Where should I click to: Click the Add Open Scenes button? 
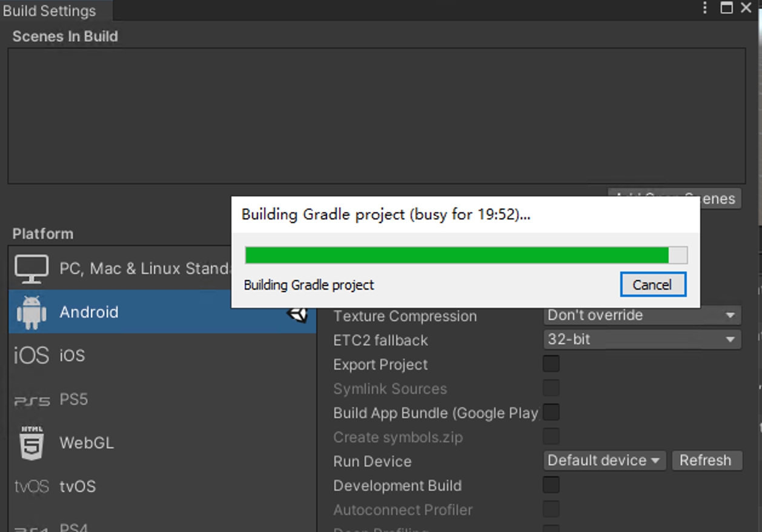tap(721, 199)
